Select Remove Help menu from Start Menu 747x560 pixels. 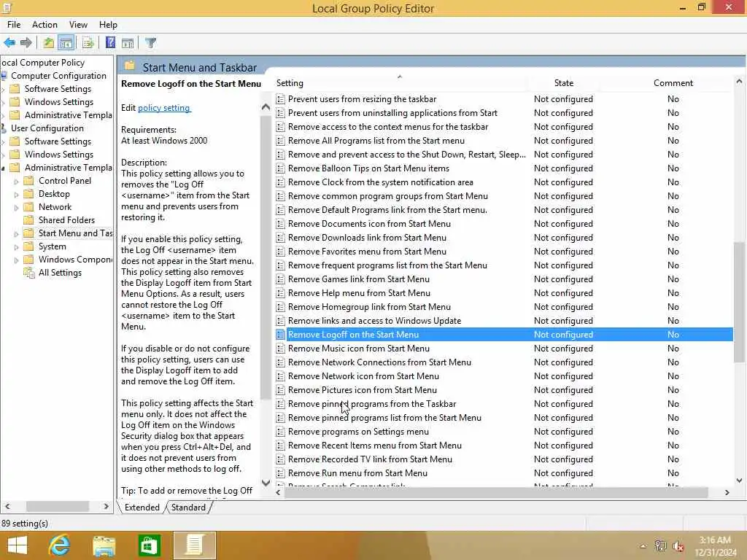[x=359, y=293]
